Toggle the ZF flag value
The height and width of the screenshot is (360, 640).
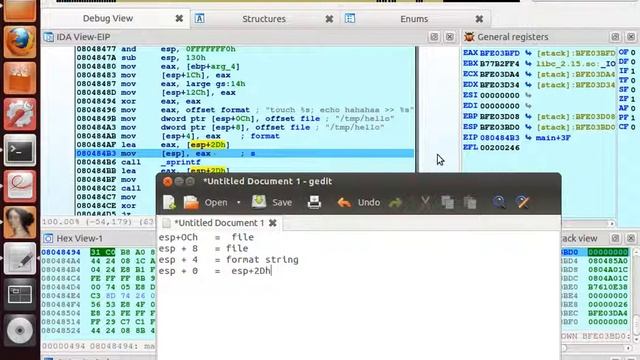(633, 99)
